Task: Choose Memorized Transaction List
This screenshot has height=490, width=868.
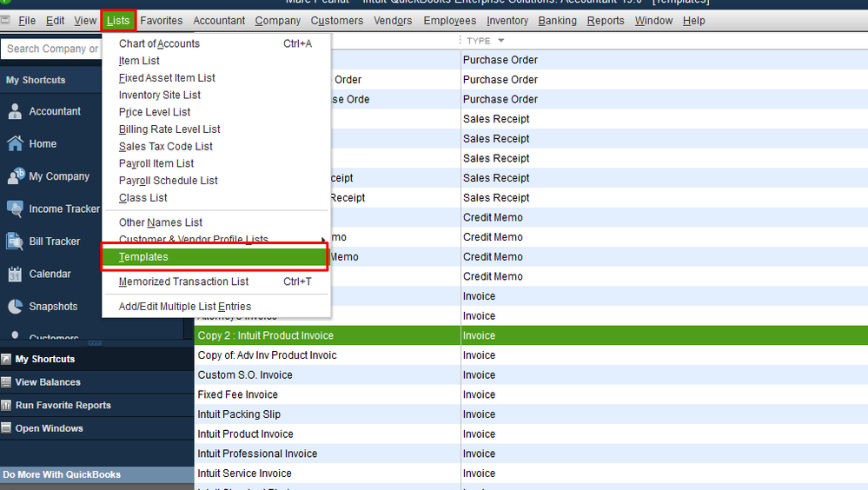Action: tap(216, 281)
